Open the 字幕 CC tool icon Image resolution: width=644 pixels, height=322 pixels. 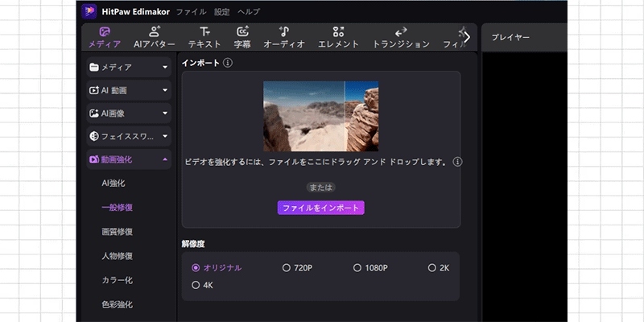click(x=242, y=31)
